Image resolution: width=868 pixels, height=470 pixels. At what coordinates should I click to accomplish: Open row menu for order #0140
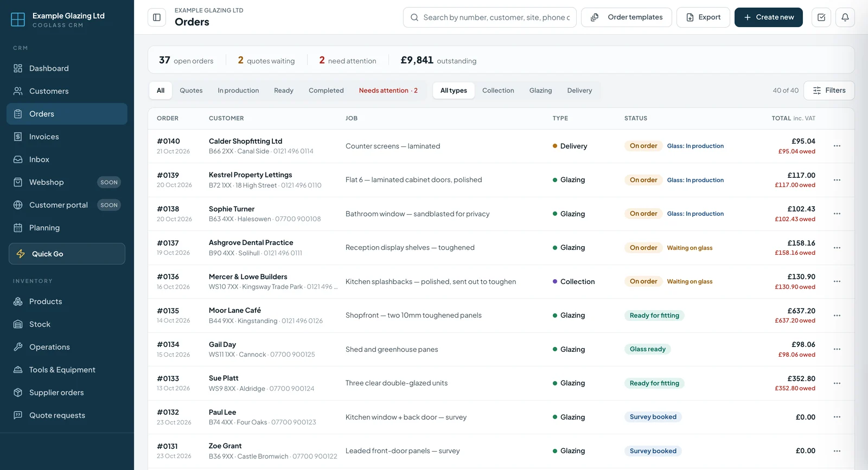click(x=837, y=146)
